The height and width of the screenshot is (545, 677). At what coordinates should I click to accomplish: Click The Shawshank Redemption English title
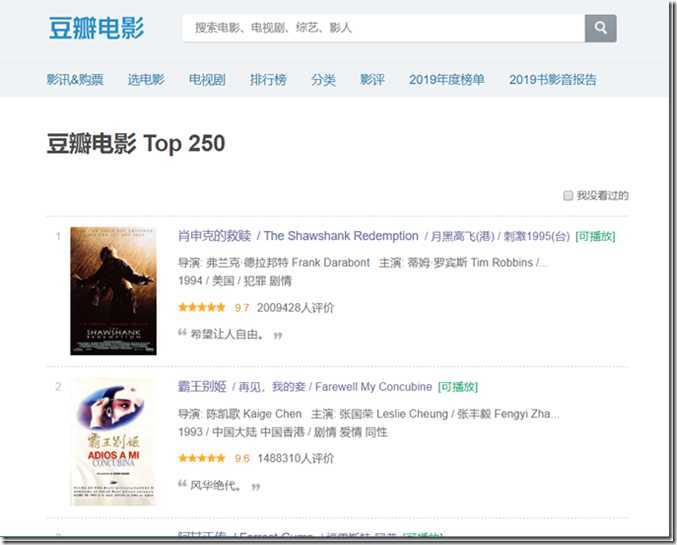pyautogui.click(x=341, y=236)
